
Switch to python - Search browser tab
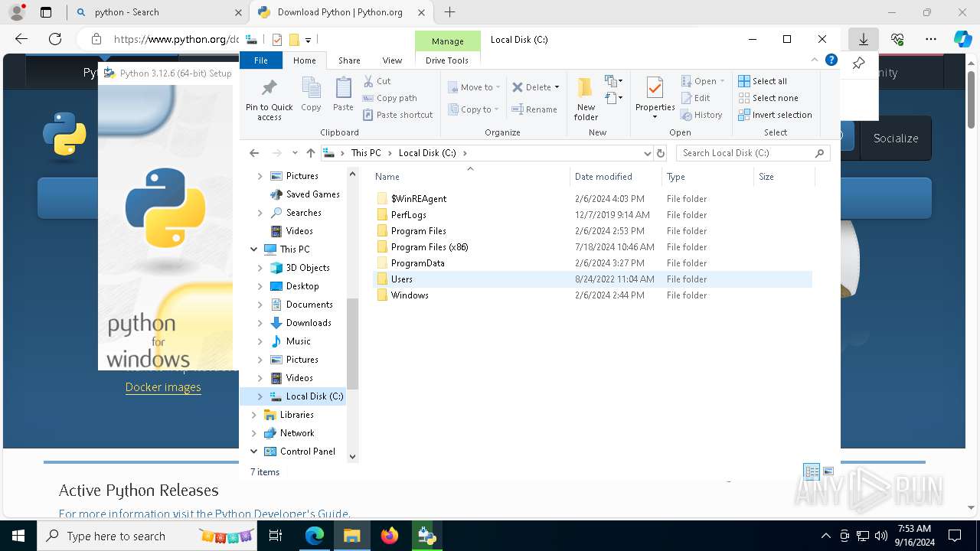[x=158, y=12]
